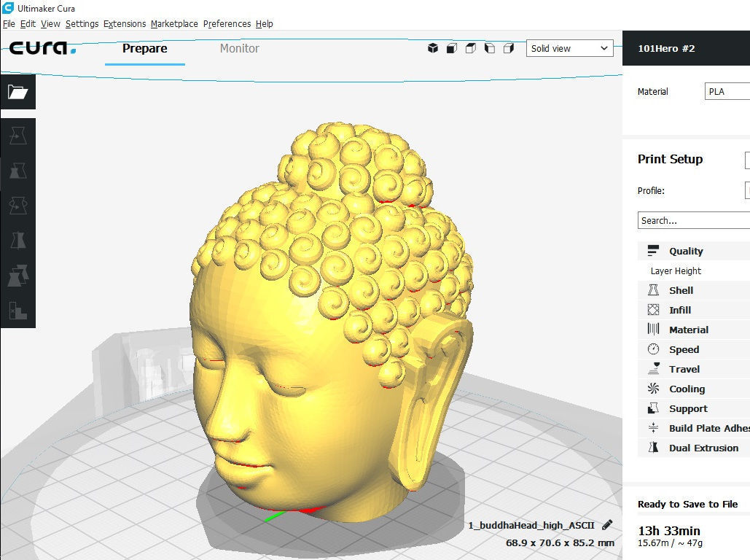Click the 15.67m / ~ 47g material estimate

click(670, 542)
